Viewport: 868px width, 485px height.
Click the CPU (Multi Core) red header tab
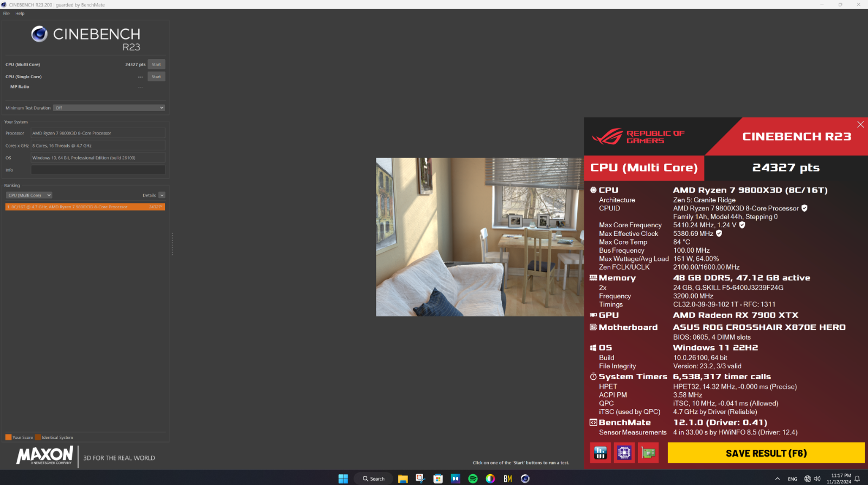644,168
